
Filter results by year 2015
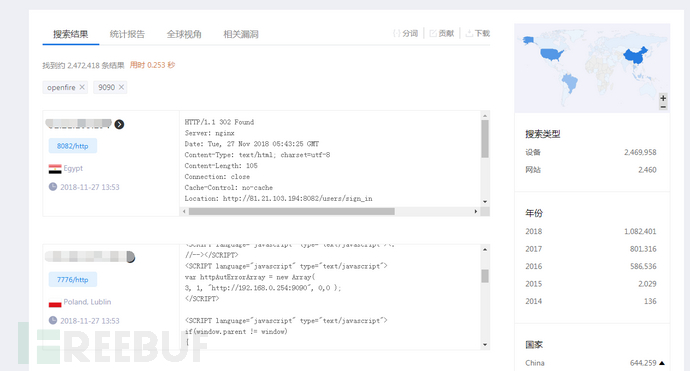click(x=591, y=284)
